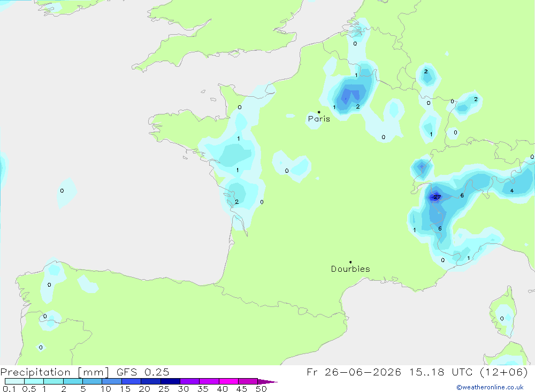Click the '(12+06)' forecast run text
Screen dimensions: 535x392
click(503, 372)
